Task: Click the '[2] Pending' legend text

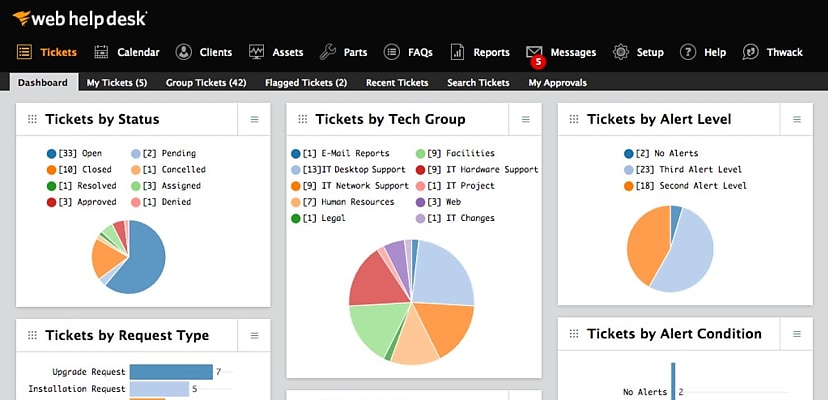Action: click(x=171, y=154)
